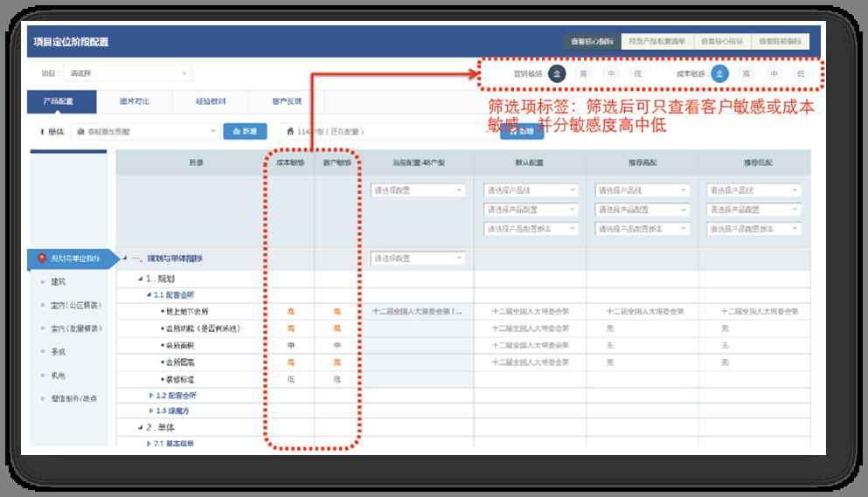Click the 查看限额指标 button
Viewport: 868px width, 497px height.
(780, 41)
